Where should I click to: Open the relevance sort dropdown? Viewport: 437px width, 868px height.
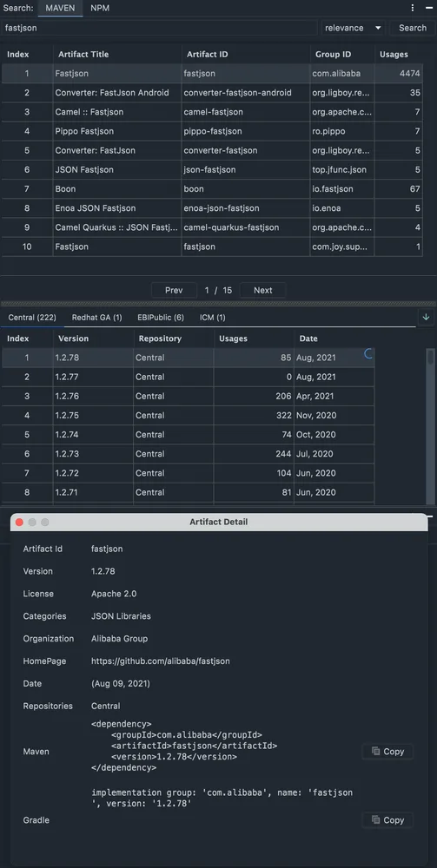pos(354,28)
